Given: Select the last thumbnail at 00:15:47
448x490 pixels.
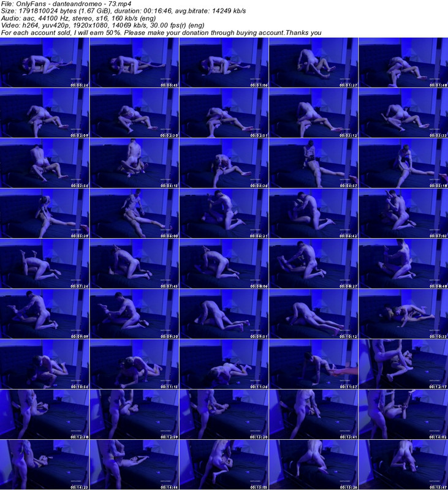Looking at the screenshot, I should coord(403,464).
